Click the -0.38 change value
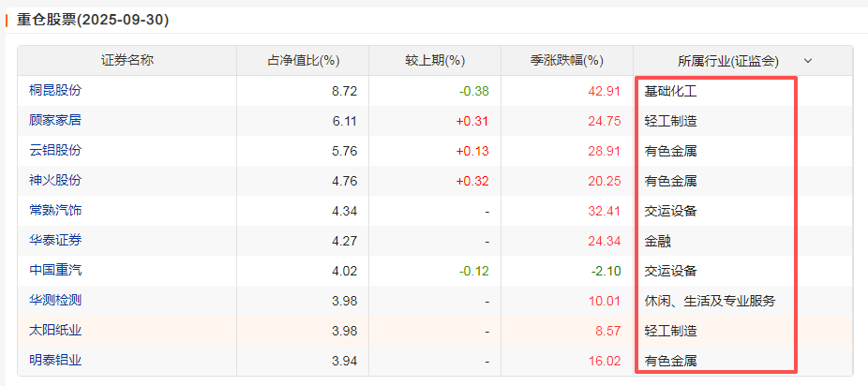 click(x=474, y=91)
